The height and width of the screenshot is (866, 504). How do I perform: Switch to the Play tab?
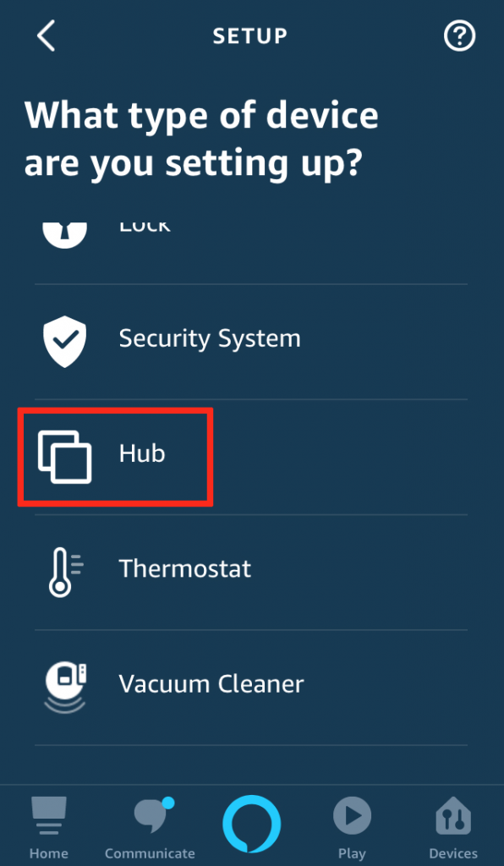352,827
